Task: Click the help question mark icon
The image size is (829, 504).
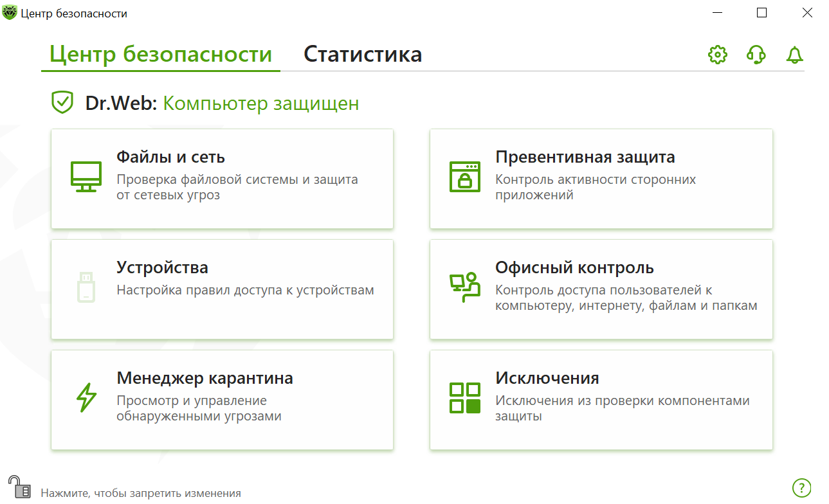Action: click(802, 487)
